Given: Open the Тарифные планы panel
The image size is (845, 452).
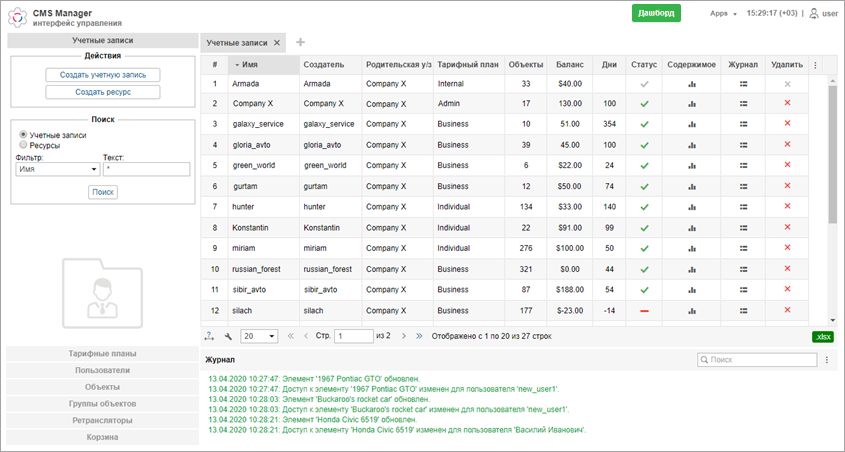Looking at the screenshot, I should (102, 353).
